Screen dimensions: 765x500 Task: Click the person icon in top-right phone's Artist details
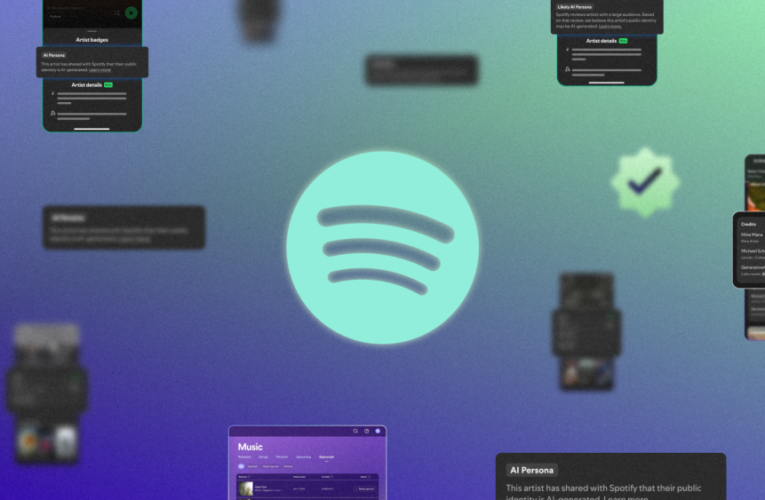(x=567, y=69)
